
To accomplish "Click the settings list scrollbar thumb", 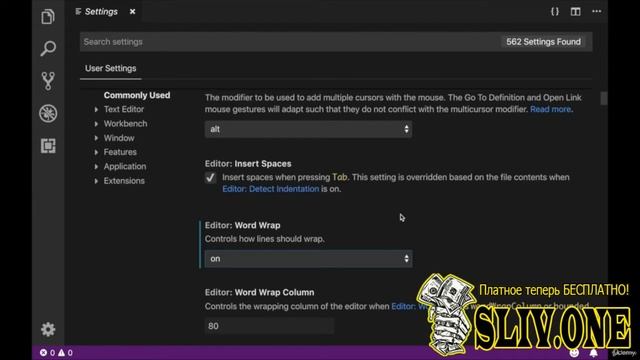I will (x=603, y=98).
